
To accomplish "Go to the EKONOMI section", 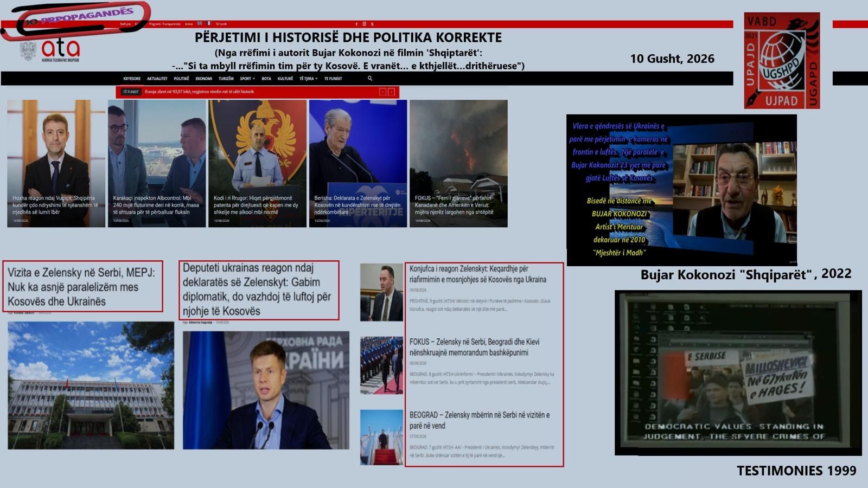I will [x=204, y=79].
